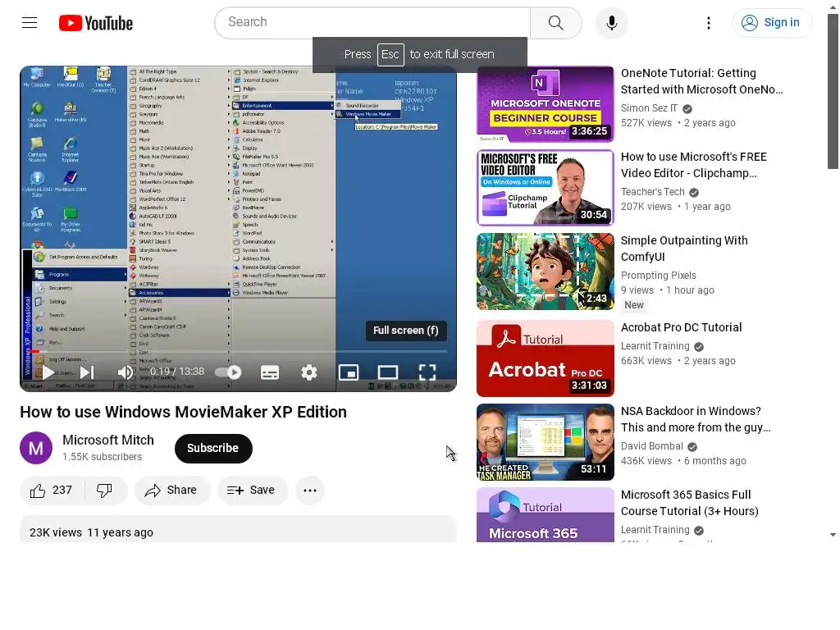
Task: Click the New badge on ComfyUI video
Action: tap(634, 305)
